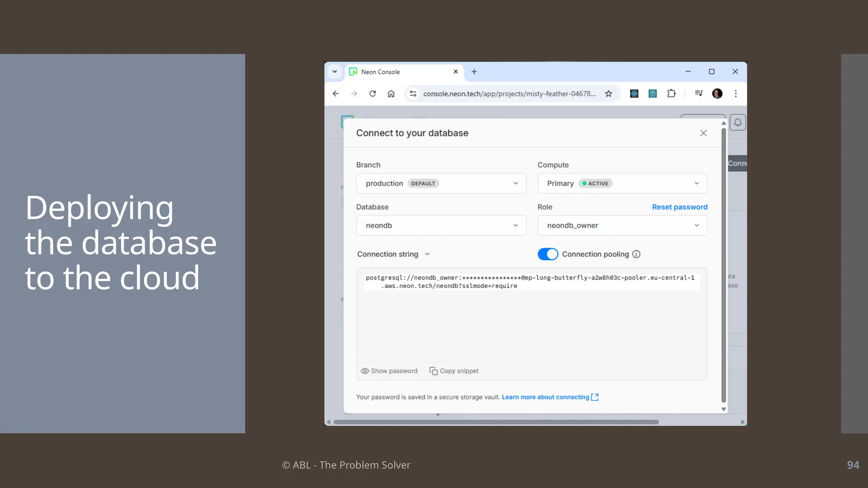This screenshot has width=868, height=488.
Task: Click the scroll-up arrow of dialog scrollbar
Action: 723,123
